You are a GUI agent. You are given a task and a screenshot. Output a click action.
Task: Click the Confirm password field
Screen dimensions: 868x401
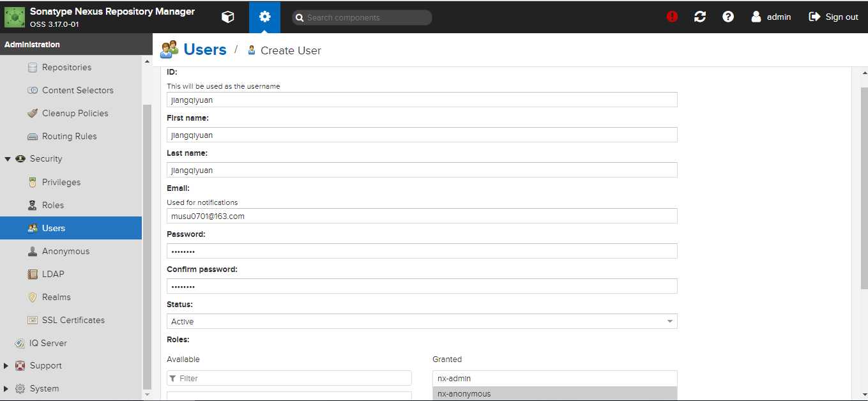422,286
